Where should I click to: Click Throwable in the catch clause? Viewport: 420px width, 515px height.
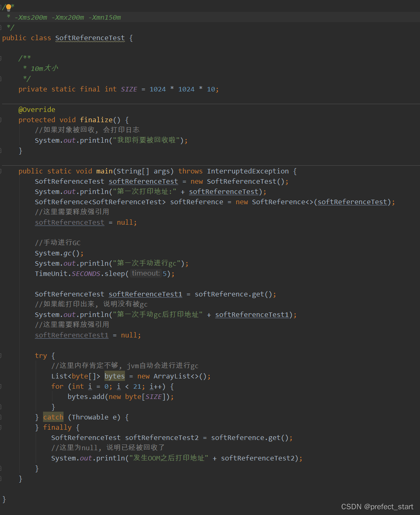pyautogui.click(x=90, y=417)
